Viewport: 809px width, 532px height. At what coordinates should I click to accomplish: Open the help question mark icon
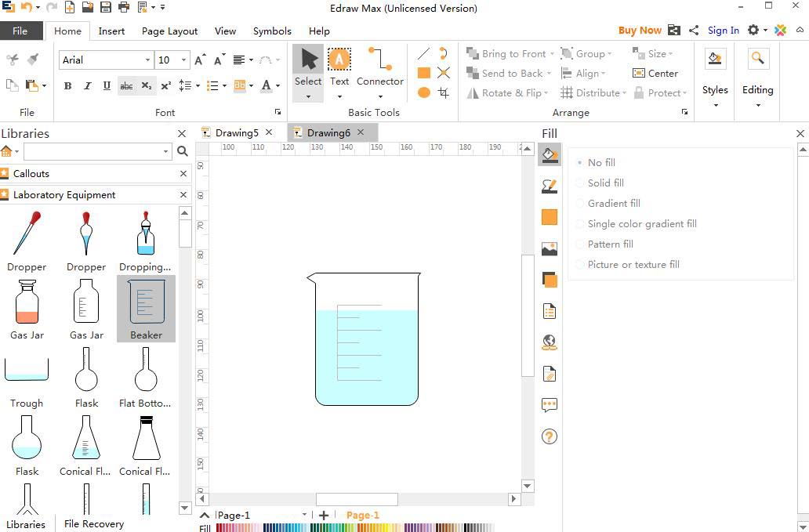[x=550, y=436]
